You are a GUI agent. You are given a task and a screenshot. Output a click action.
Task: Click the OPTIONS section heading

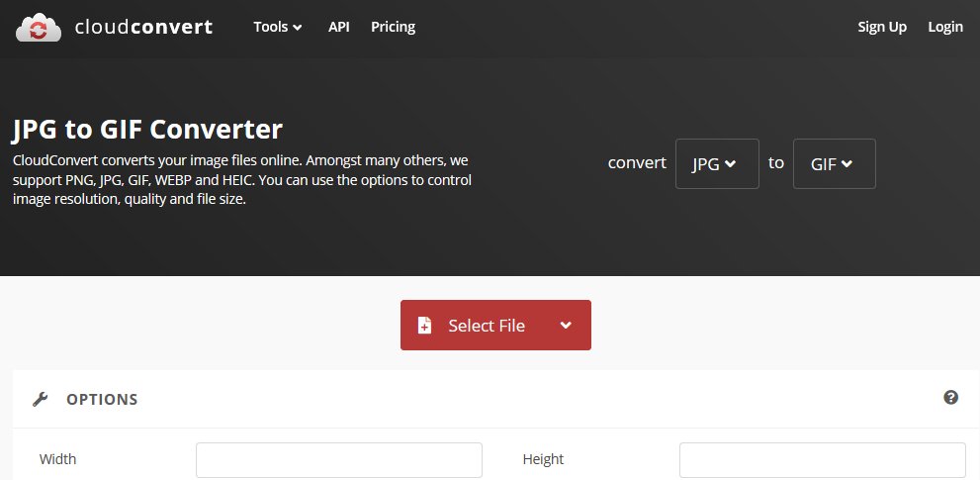(x=102, y=399)
